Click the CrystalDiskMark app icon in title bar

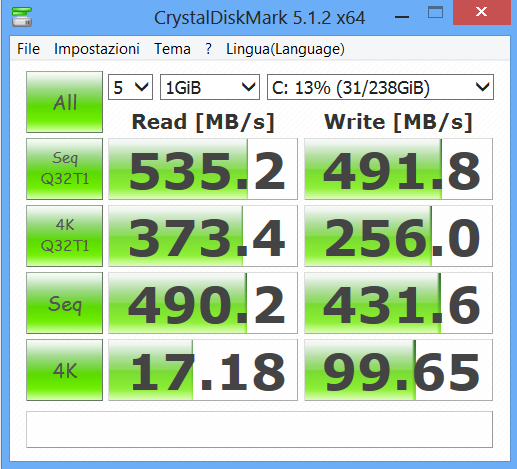pyautogui.click(x=21, y=17)
